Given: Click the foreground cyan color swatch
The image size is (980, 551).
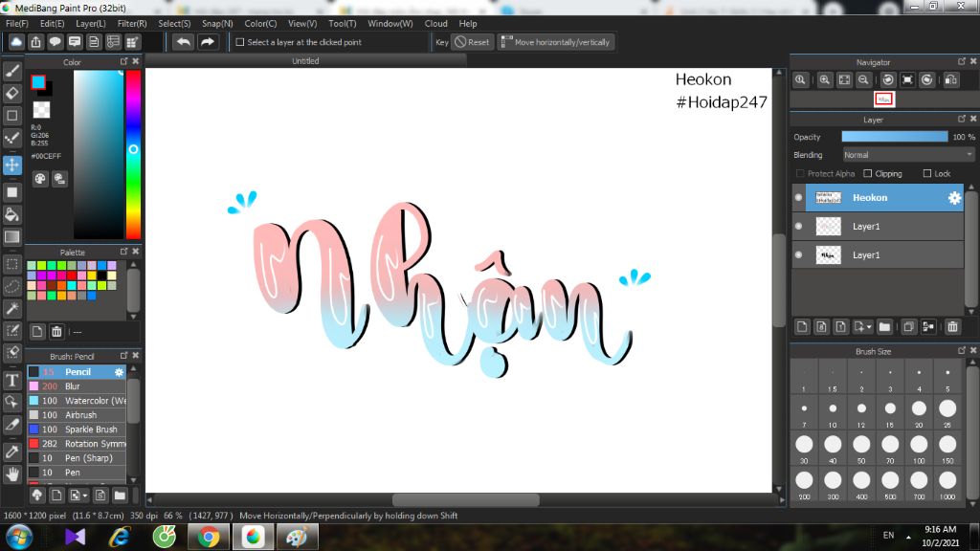Looking at the screenshot, I should point(38,82).
